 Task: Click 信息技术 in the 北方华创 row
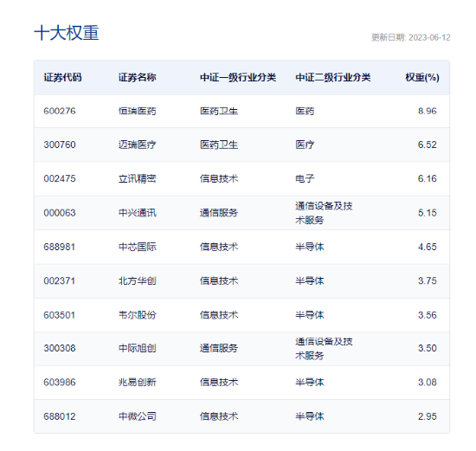[219, 281]
